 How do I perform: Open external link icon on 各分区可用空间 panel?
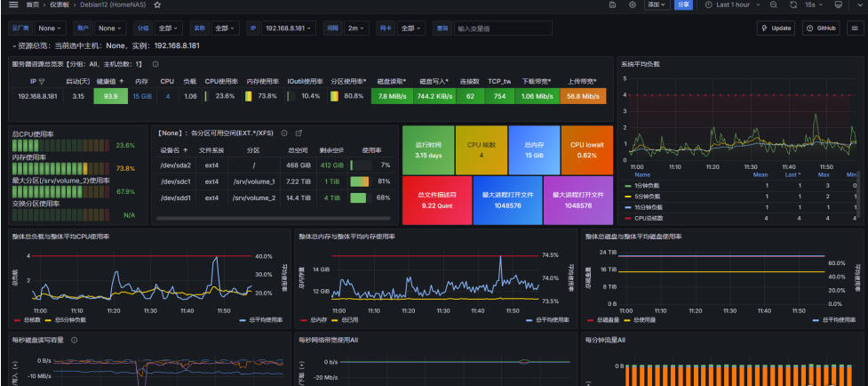click(x=299, y=133)
